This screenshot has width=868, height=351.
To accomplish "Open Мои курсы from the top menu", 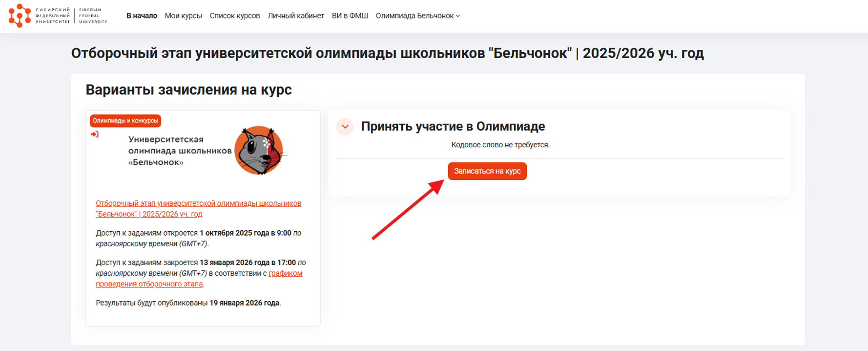I will tap(183, 16).
